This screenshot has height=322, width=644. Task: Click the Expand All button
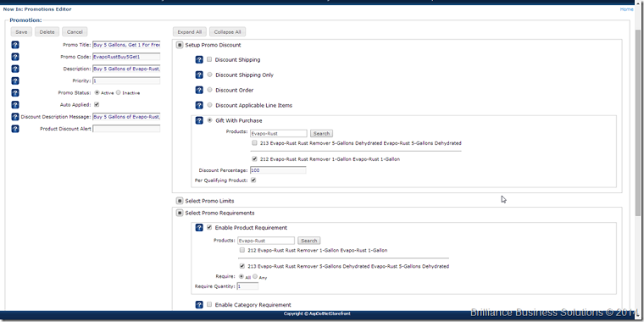190,32
